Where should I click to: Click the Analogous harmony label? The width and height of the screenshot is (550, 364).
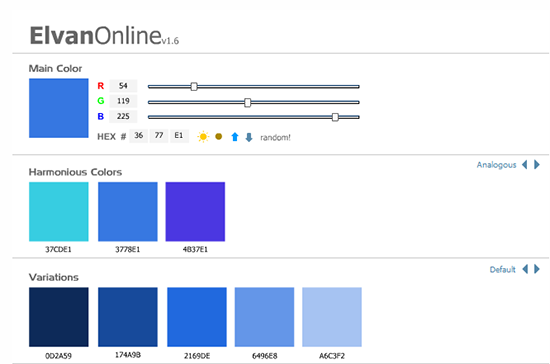496,165
